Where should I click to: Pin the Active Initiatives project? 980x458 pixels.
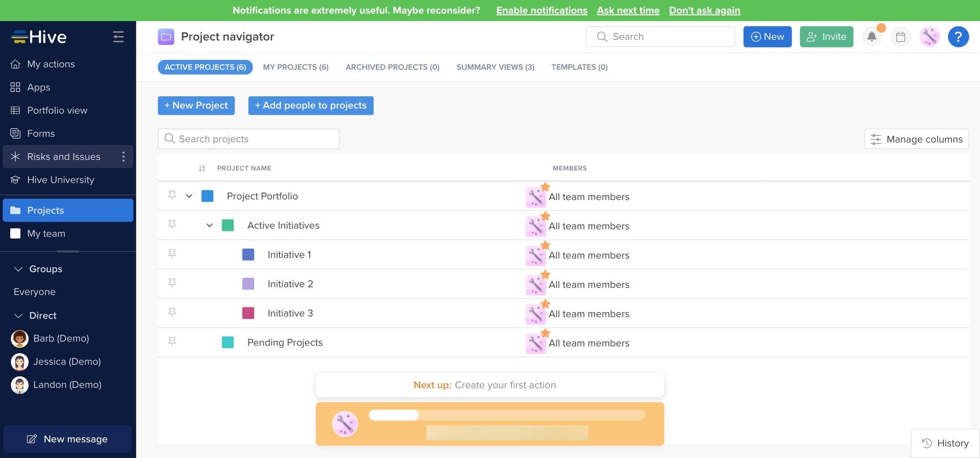172,225
